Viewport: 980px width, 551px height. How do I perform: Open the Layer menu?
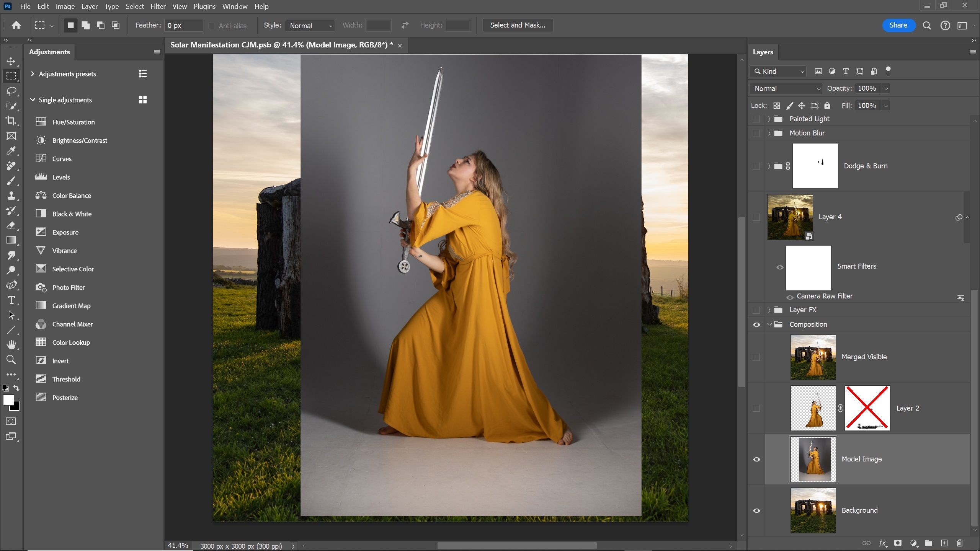(89, 7)
